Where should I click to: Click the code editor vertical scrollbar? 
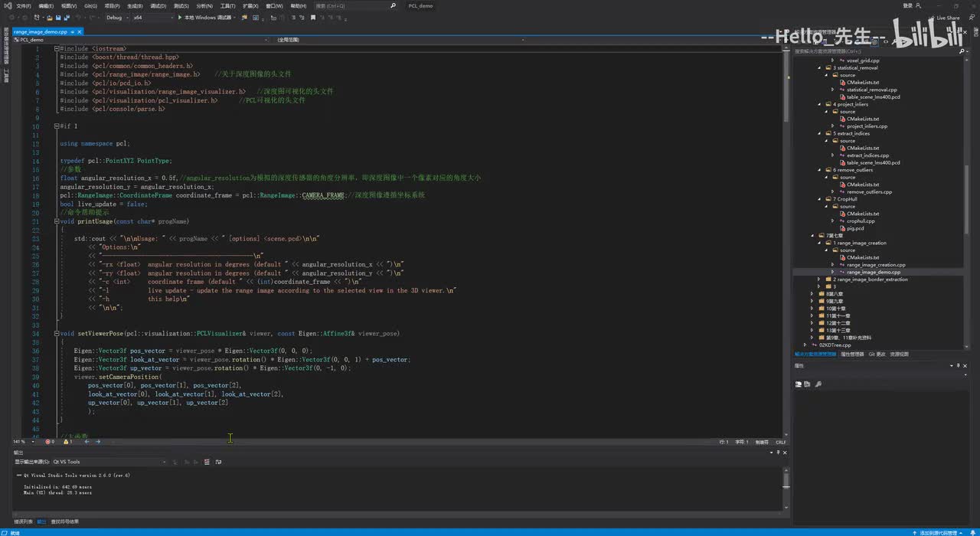[786, 241]
